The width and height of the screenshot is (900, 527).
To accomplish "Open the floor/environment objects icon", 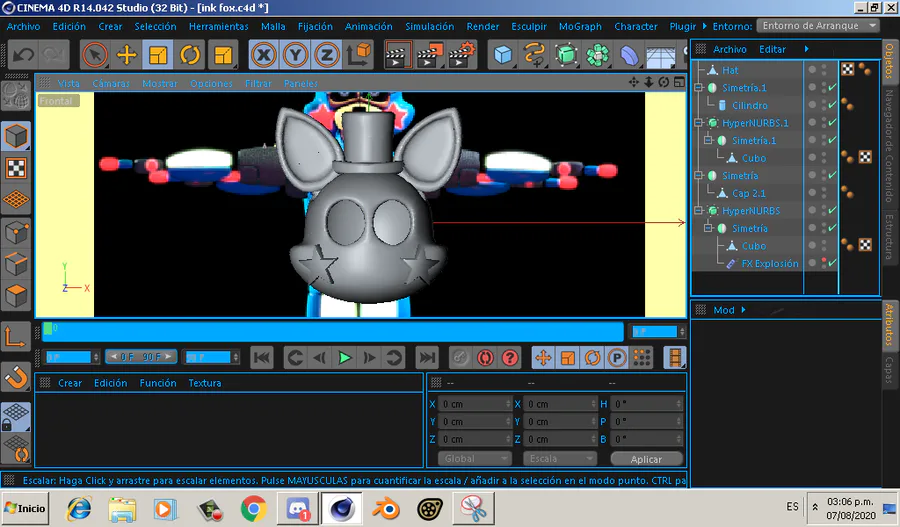I will point(660,55).
